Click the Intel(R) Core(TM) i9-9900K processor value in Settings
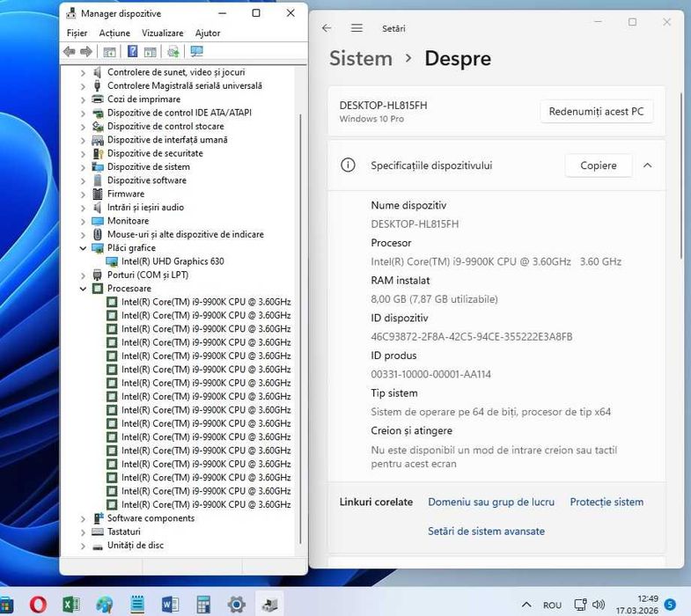691x616 pixels. (496, 261)
